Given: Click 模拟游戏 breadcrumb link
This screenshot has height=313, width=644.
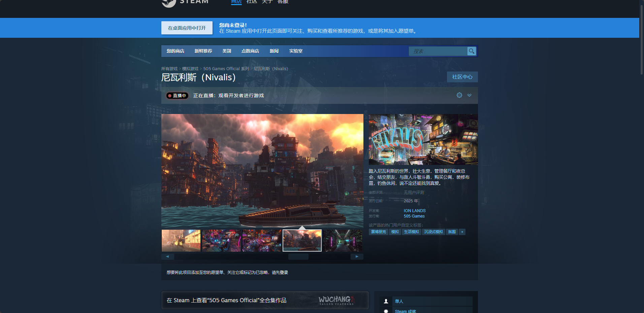Looking at the screenshot, I should coord(190,69).
